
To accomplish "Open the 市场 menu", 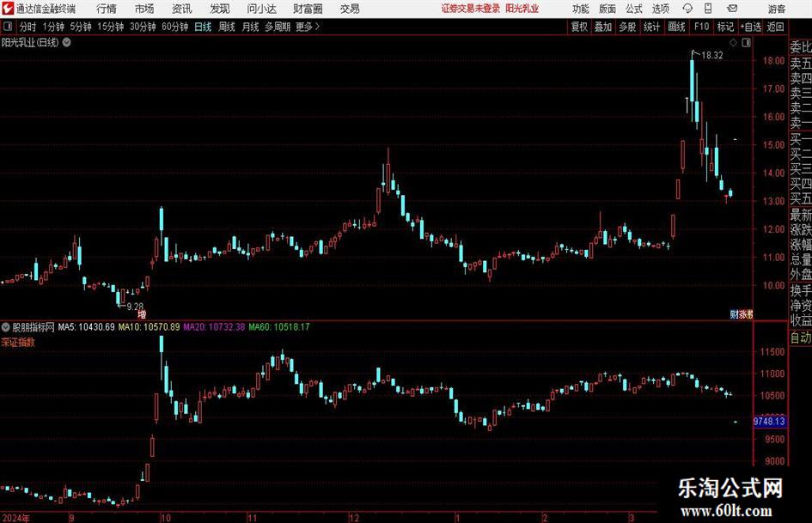I will pyautogui.click(x=144, y=9).
